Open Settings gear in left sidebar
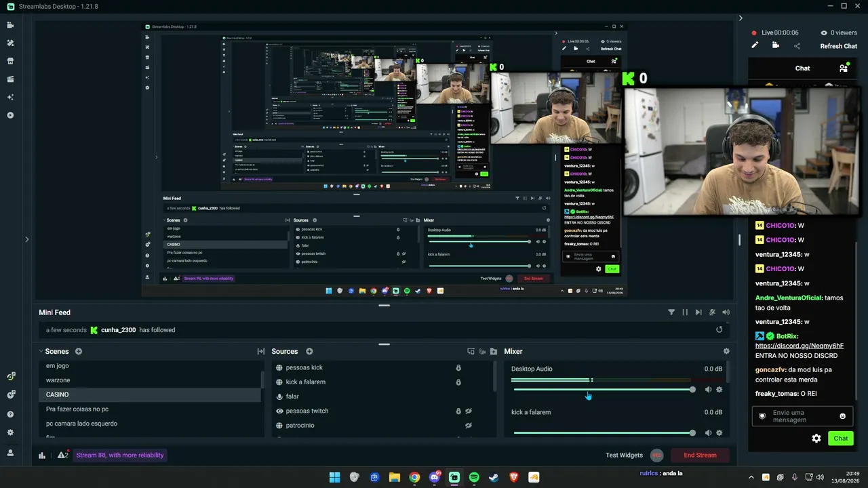This screenshot has height=488, width=868. pos(10,432)
